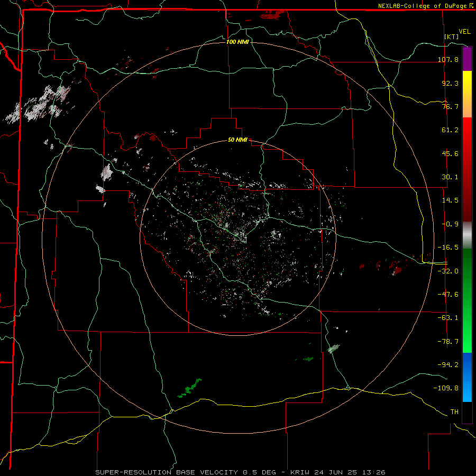Click the VEL legend title

tap(464, 32)
